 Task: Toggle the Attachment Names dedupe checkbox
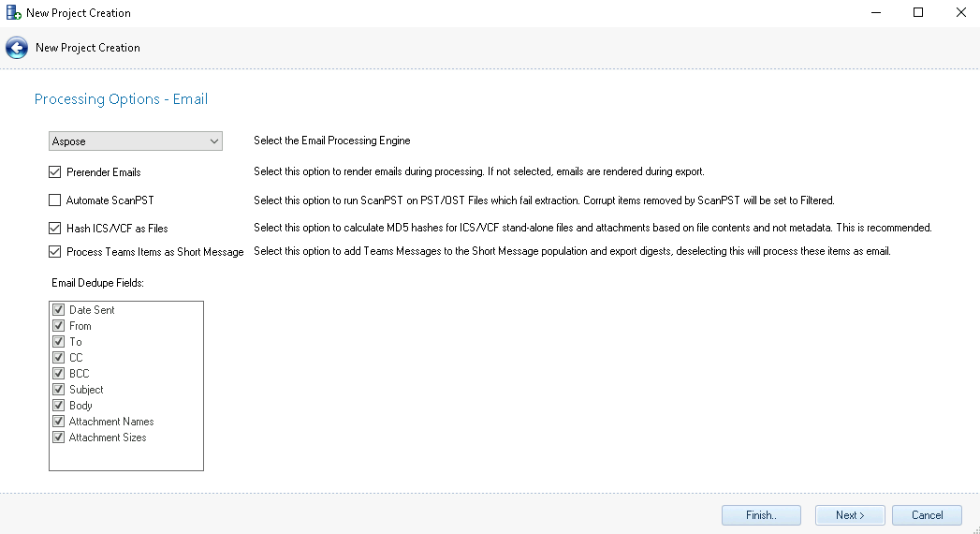(x=59, y=422)
